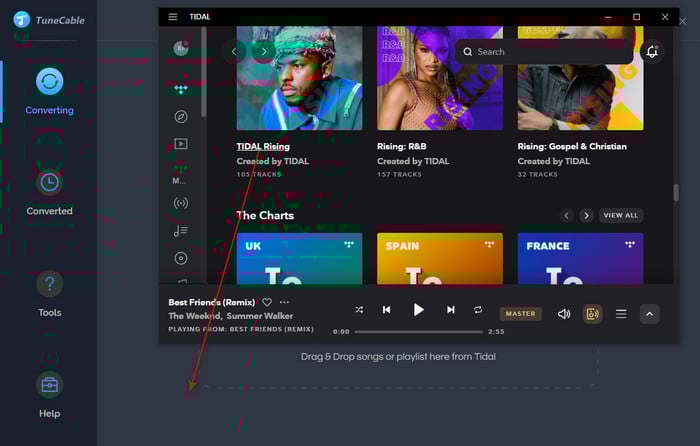Open the sound output device icon
This screenshot has width=700, height=446.
click(x=592, y=314)
